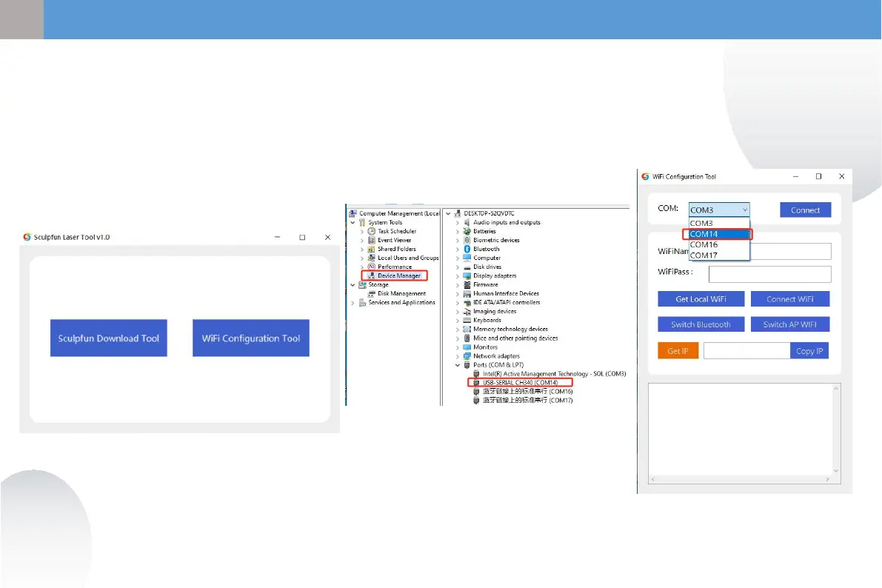The height and width of the screenshot is (588, 882).
Task: Click Mice and other pointing devices icon
Action: 467,338
